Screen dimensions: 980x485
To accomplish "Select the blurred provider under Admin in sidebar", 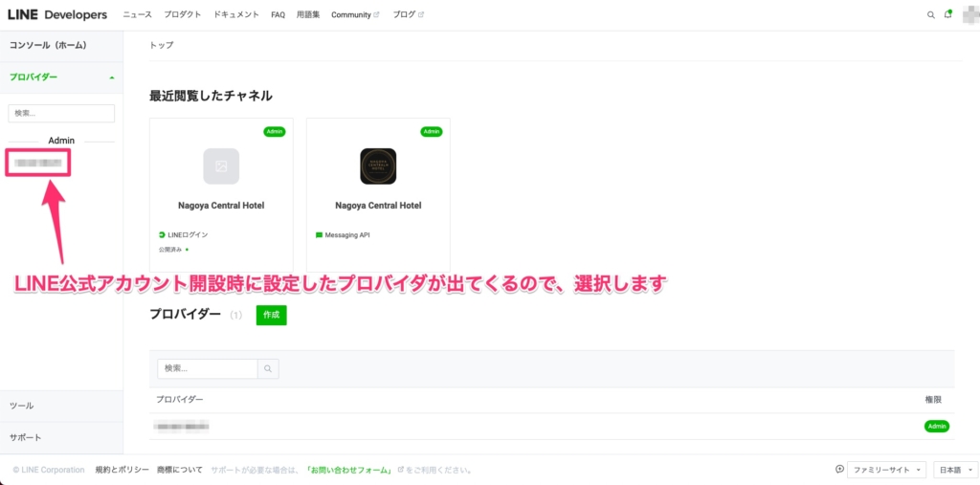I will (x=38, y=164).
